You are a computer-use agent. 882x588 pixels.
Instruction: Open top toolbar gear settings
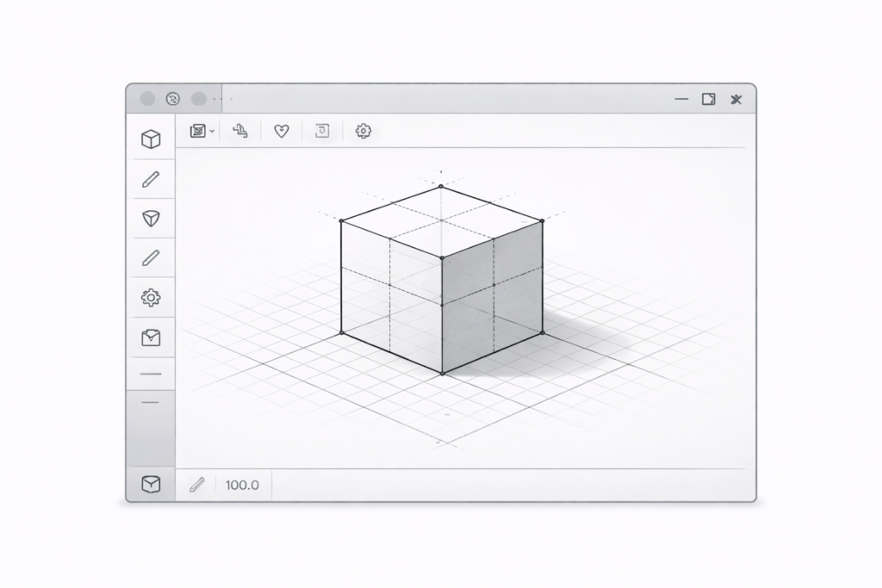(363, 131)
